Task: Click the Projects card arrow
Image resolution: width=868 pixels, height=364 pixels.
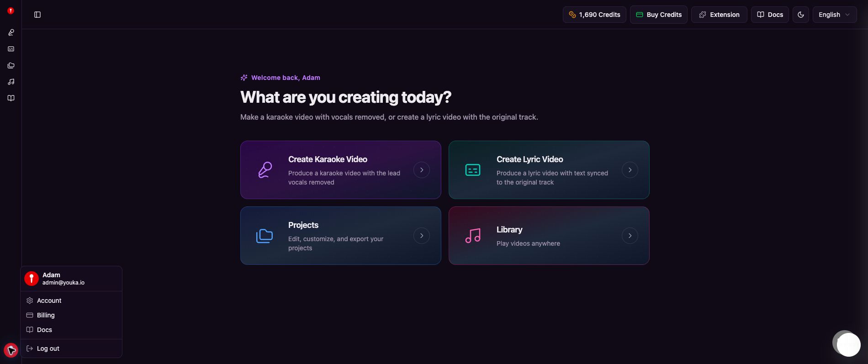Action: point(421,236)
